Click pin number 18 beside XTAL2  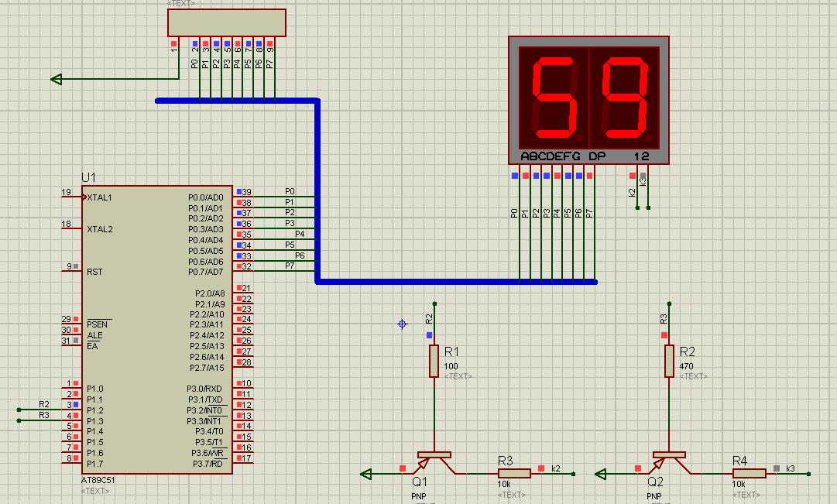point(66,224)
